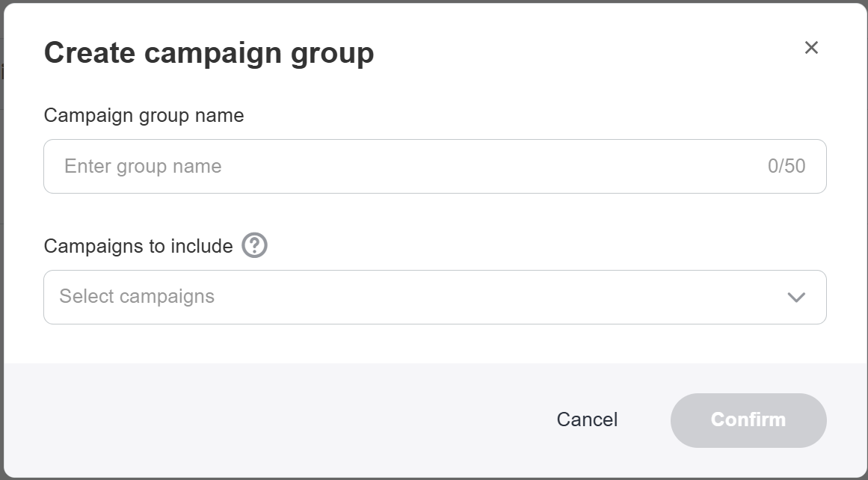Click the Campaign group name label
The height and width of the screenshot is (480, 868).
[144, 115]
